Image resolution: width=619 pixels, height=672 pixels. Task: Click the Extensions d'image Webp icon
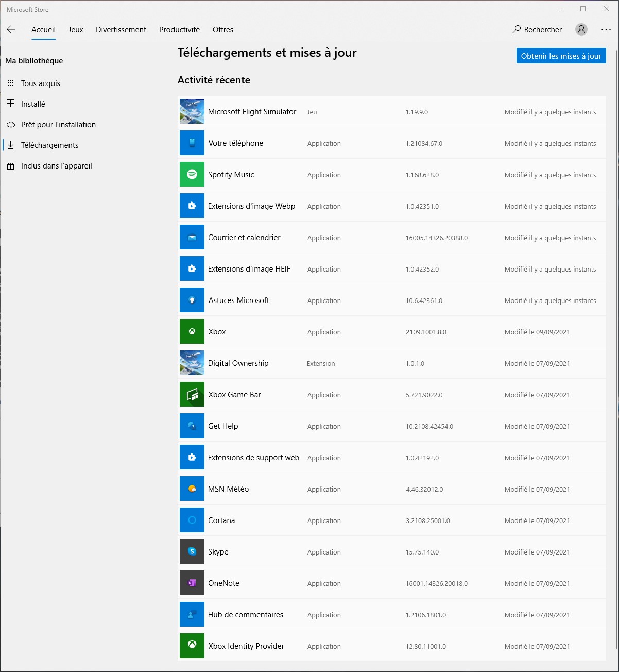pyautogui.click(x=192, y=206)
